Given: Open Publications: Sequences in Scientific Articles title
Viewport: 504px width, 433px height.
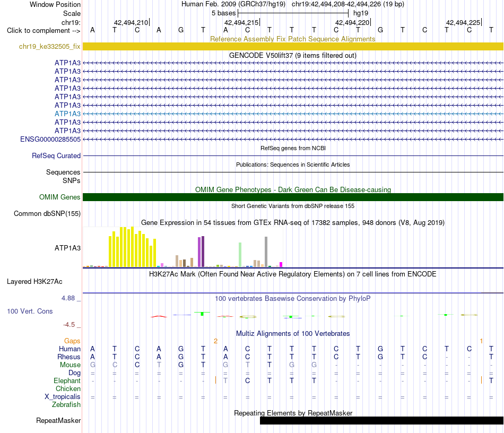Looking at the screenshot, I should click(293, 164).
